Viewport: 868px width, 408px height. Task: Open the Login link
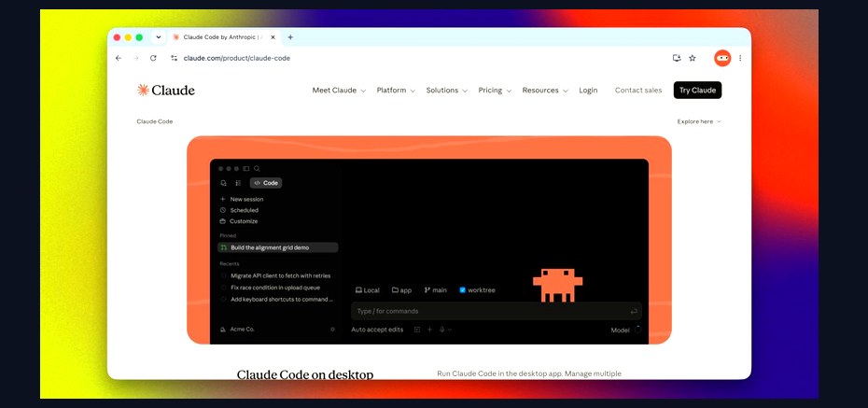(x=588, y=91)
